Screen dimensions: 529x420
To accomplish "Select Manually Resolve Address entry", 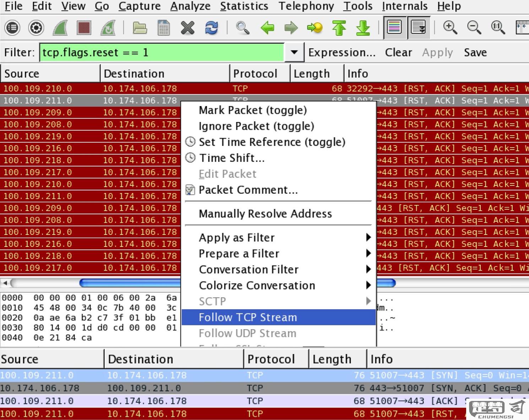I will (265, 214).
